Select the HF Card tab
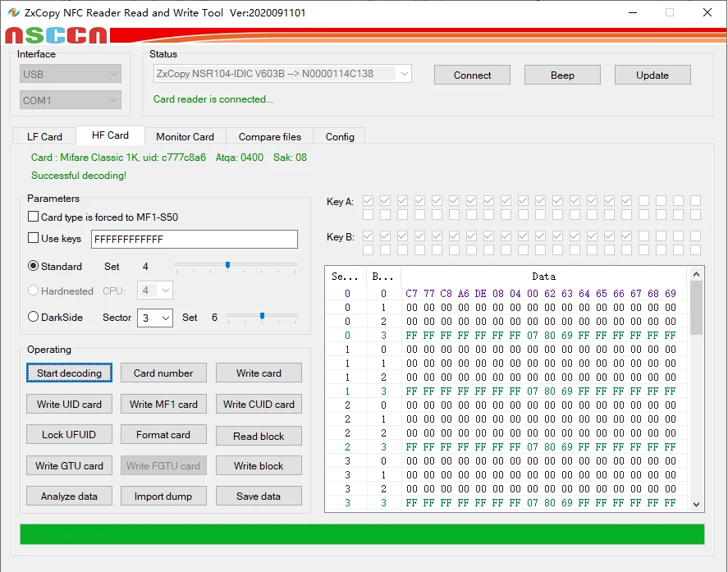The height and width of the screenshot is (572, 728). click(110, 135)
